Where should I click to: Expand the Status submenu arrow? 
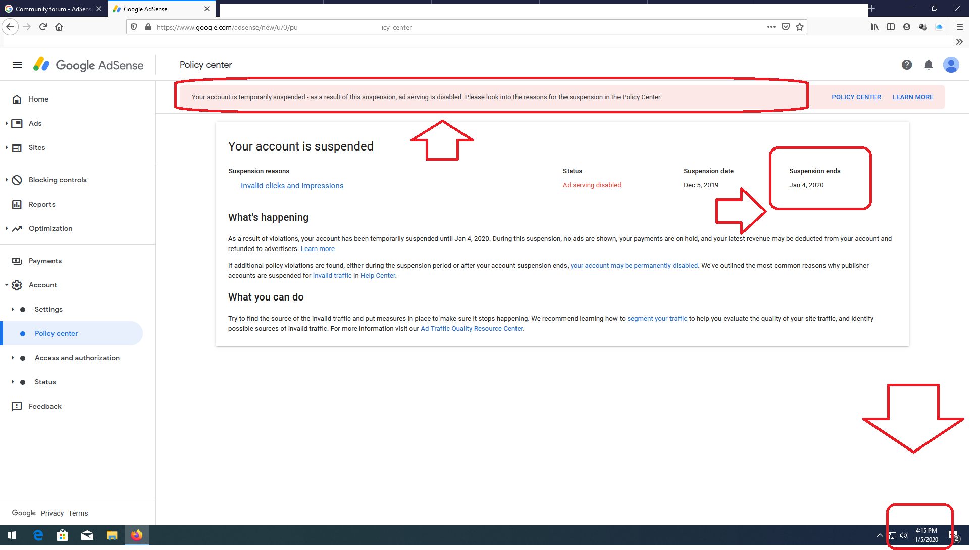click(x=13, y=382)
